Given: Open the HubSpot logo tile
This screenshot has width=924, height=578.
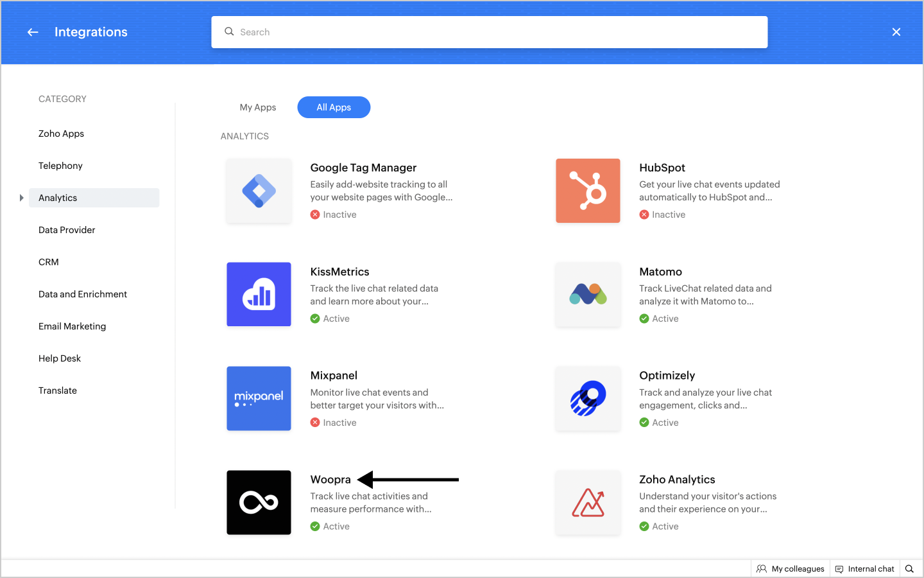Looking at the screenshot, I should tap(588, 191).
